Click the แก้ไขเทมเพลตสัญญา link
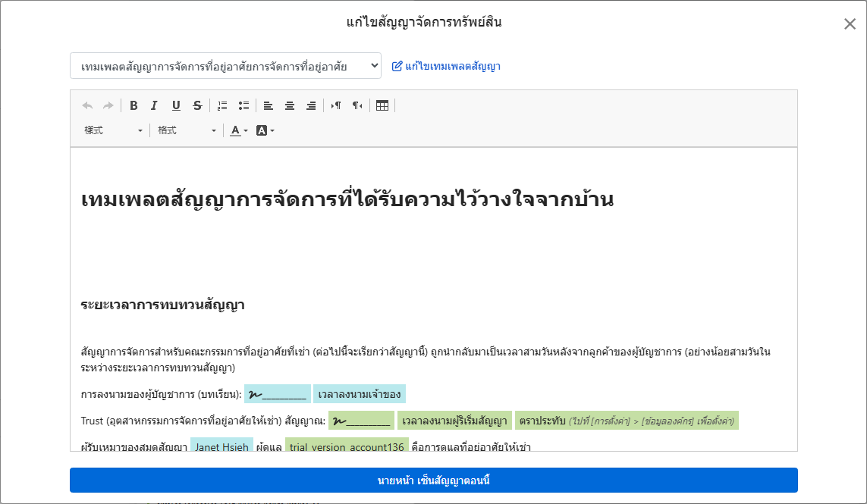Screen dimensions: 867x504 [446, 67]
